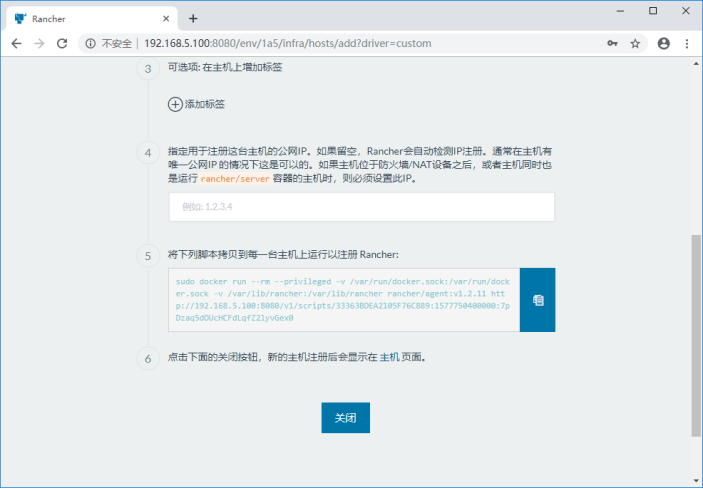This screenshot has height=489, width=703.
Task: Click the add label plus icon
Action: (x=175, y=104)
